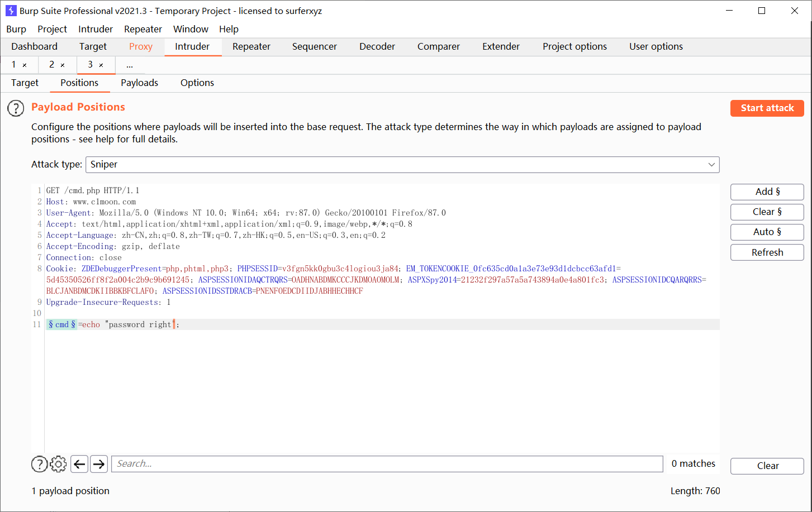Click the Auto § button
Viewport: 812px width, 512px height.
pos(767,232)
